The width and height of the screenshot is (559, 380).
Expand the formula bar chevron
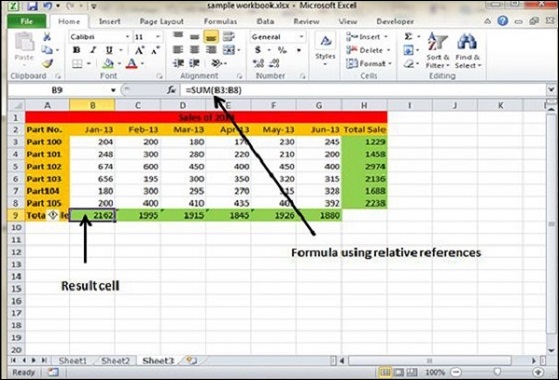(x=551, y=90)
